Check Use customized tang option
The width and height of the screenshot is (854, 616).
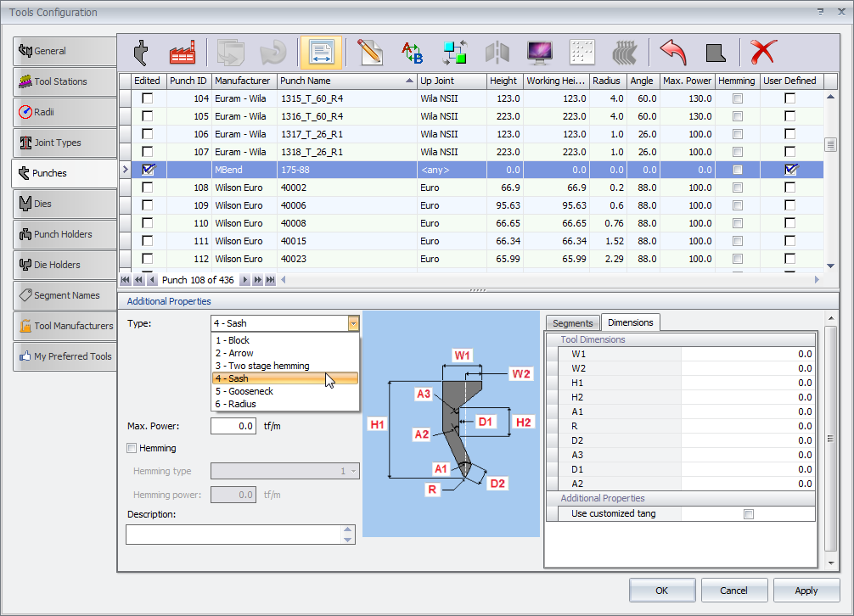(748, 513)
